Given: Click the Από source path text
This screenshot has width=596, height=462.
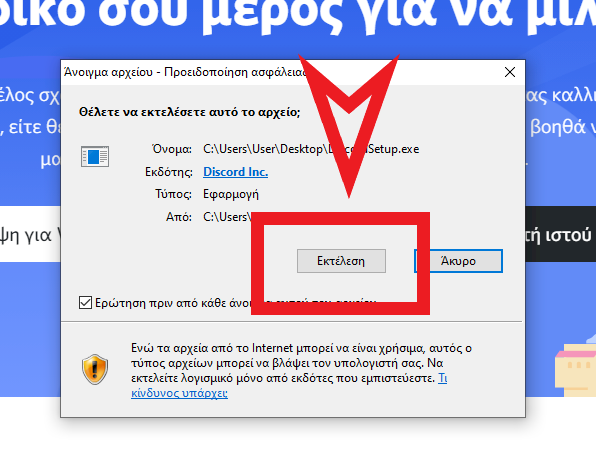Looking at the screenshot, I should [227, 217].
